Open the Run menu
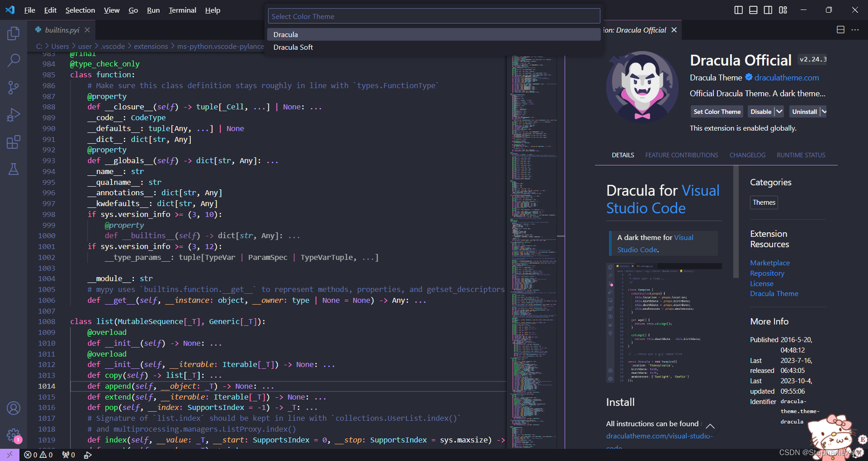The height and width of the screenshot is (461, 868). click(153, 10)
